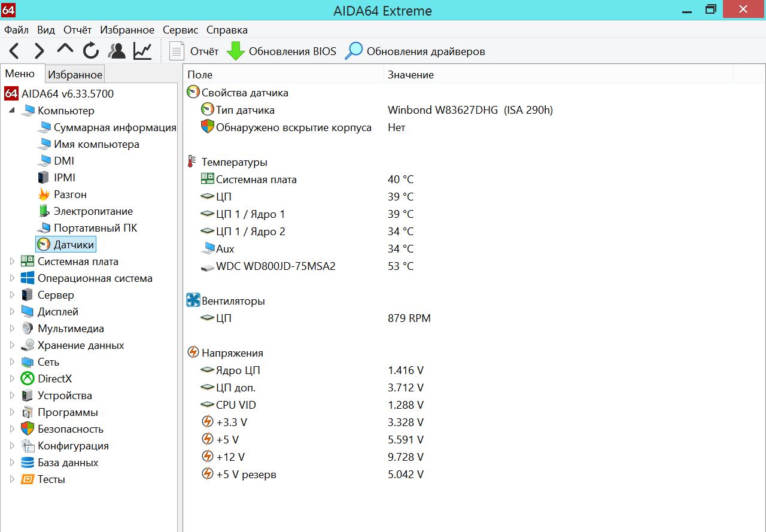Open the Вид menu
The width and height of the screenshot is (766, 532).
tap(46, 30)
